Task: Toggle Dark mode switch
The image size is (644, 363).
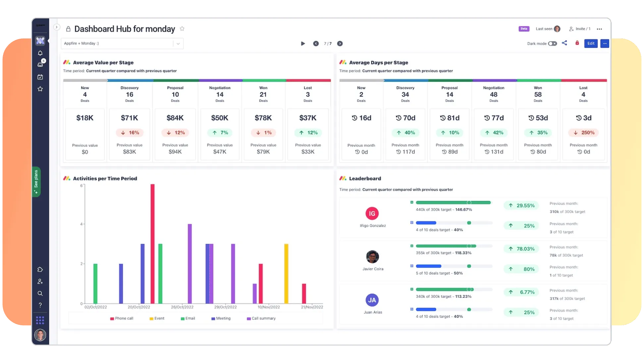Action: 552,43
